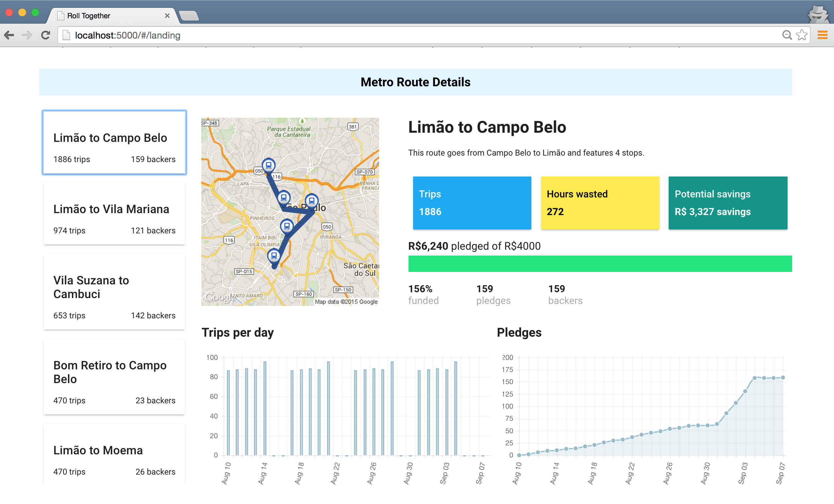Open the Chrome hamburger menu

[823, 35]
